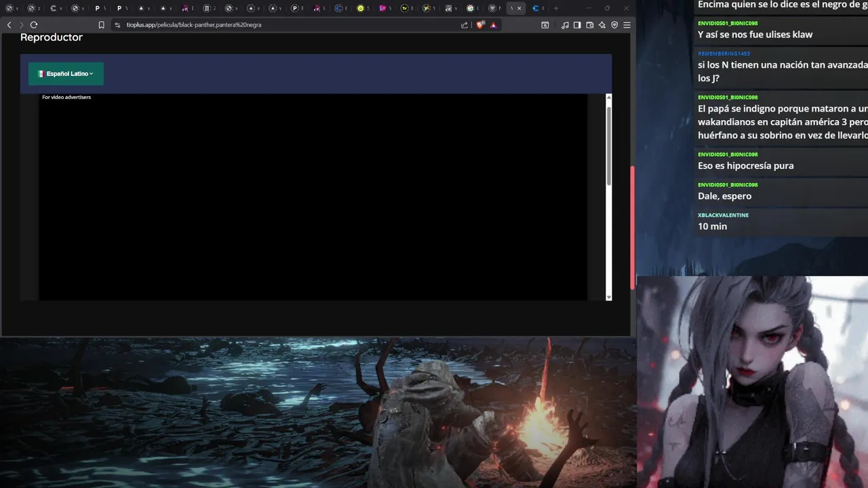The width and height of the screenshot is (868, 488).
Task: Open a new tab with plus button
Action: tap(556, 8)
